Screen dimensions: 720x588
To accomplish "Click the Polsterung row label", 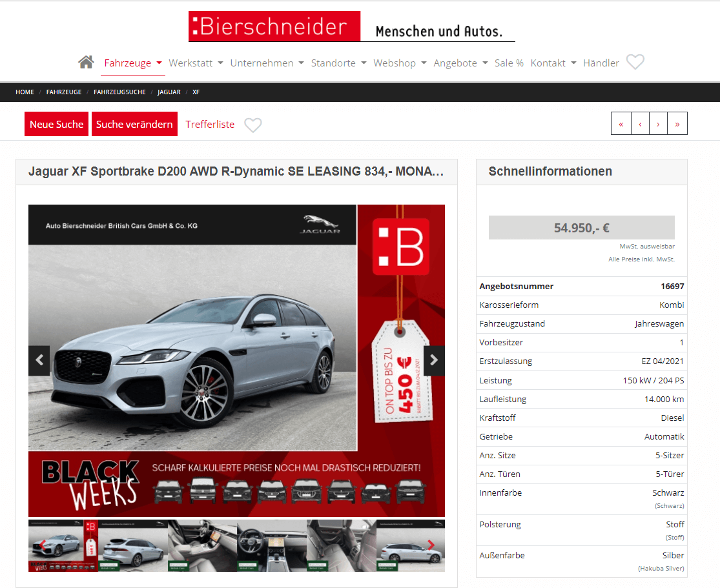I will tap(500, 525).
